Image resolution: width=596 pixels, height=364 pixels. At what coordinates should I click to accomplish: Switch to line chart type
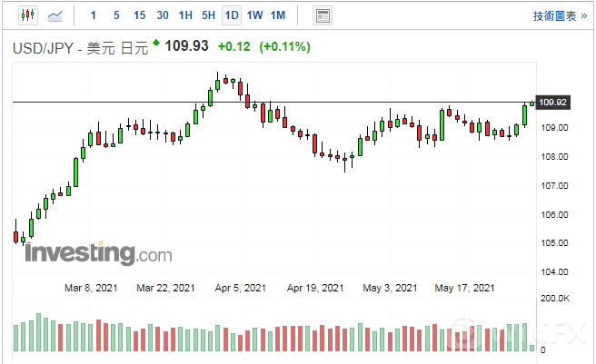point(55,15)
